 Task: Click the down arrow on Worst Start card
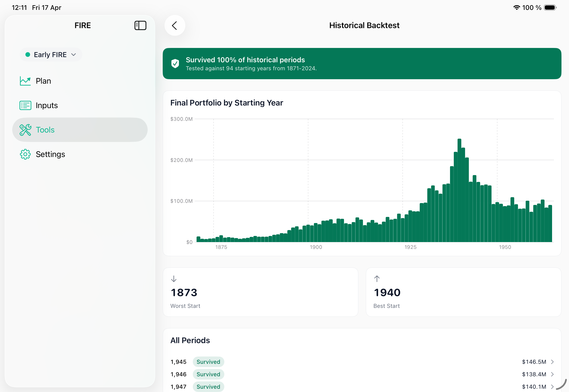(x=174, y=279)
